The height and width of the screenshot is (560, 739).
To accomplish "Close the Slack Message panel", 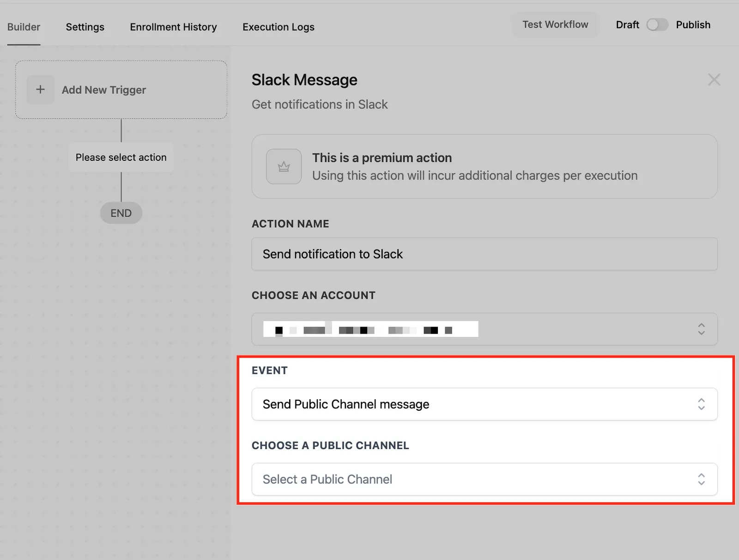I will tap(714, 79).
